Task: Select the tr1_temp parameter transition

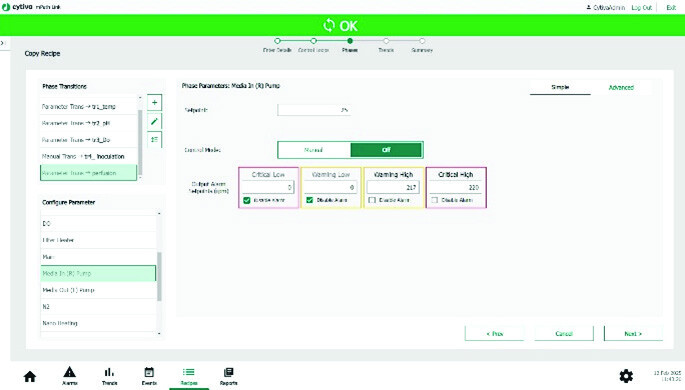Action: (x=89, y=107)
